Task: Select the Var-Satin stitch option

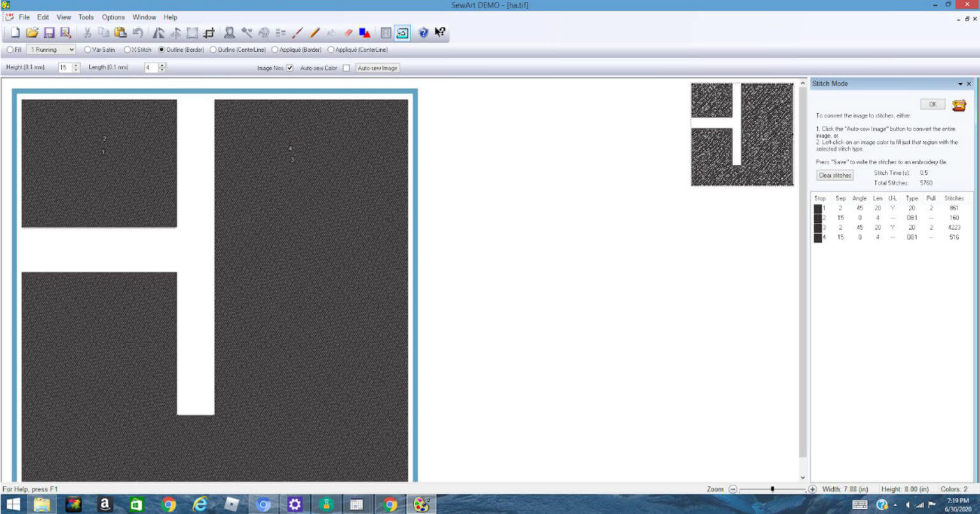Action: tap(87, 50)
